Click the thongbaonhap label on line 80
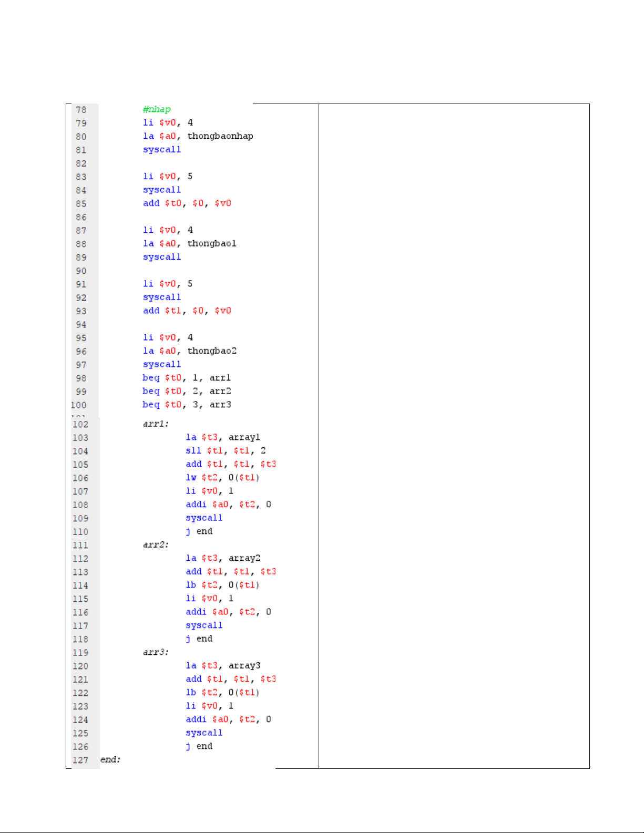The width and height of the screenshot is (644, 833). click(x=220, y=136)
